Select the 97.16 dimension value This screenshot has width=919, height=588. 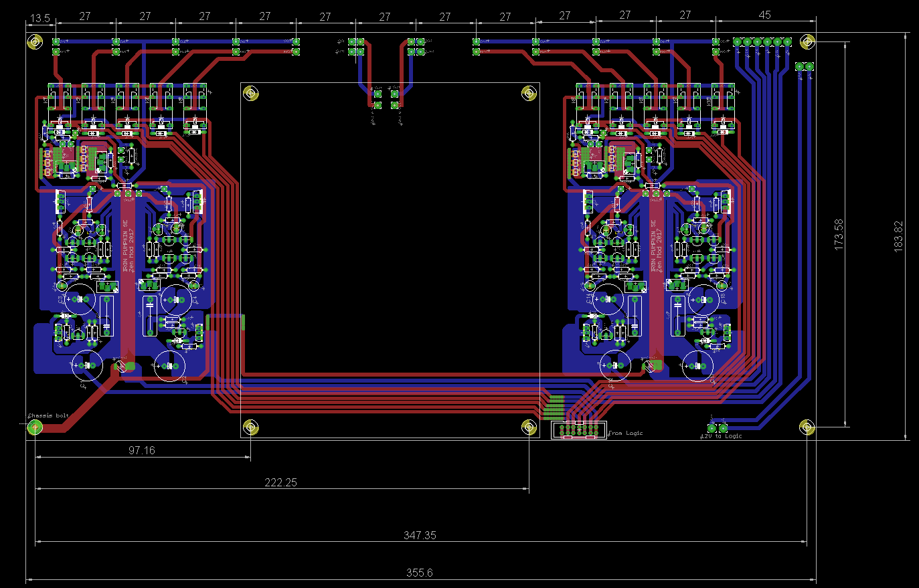142,450
